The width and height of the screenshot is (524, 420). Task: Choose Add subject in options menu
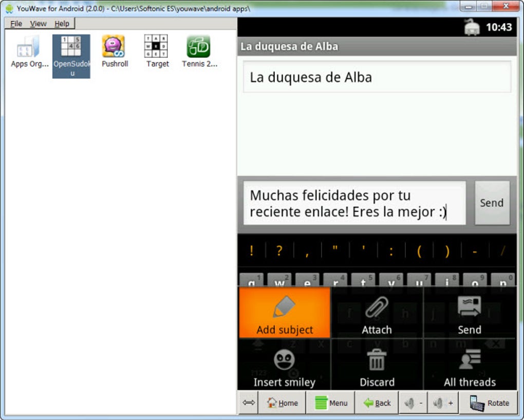[x=285, y=313]
